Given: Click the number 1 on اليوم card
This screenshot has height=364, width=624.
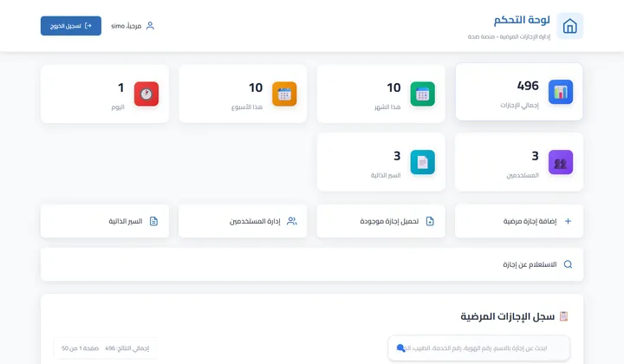Looking at the screenshot, I should pyautogui.click(x=121, y=88).
